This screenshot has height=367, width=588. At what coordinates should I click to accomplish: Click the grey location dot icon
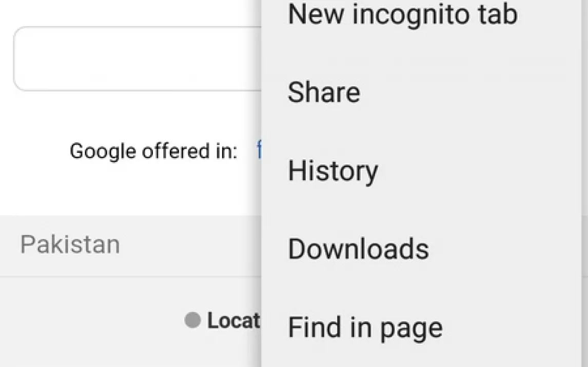point(192,321)
